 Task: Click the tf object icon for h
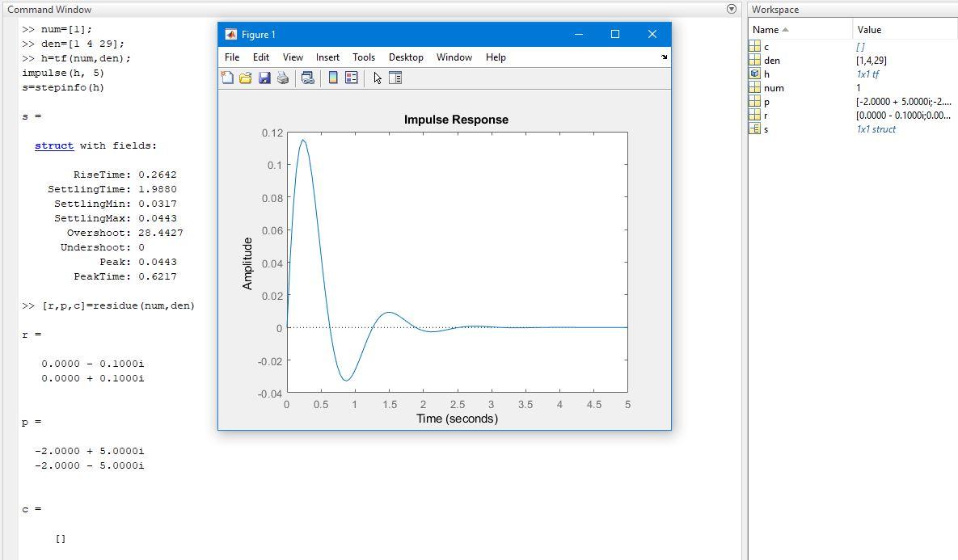click(x=754, y=74)
